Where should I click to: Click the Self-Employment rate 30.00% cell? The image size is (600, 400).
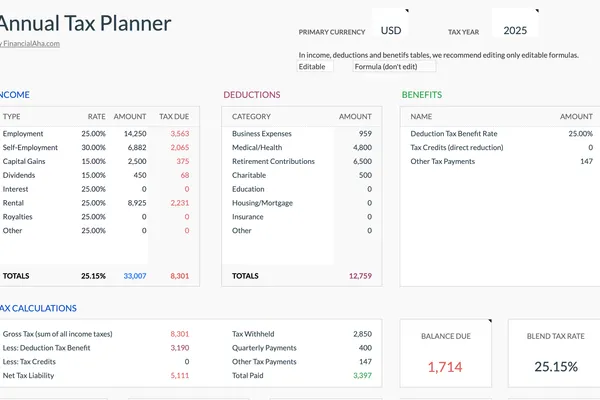(x=94, y=147)
